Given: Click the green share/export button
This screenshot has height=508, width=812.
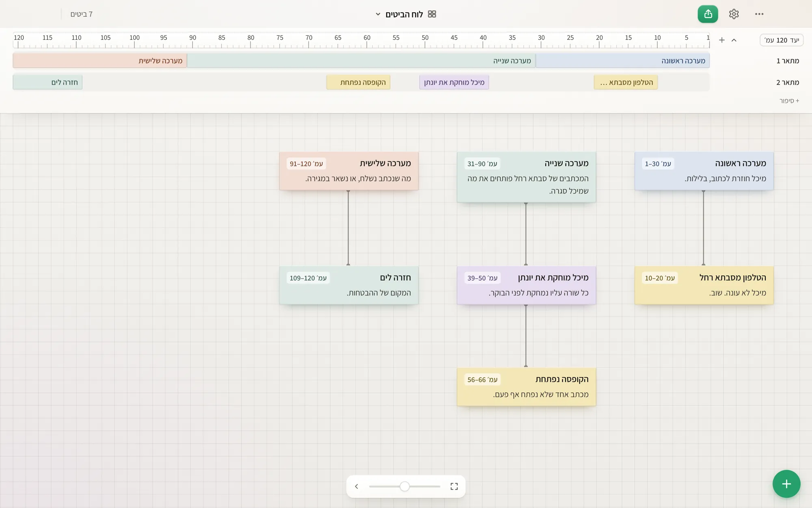Looking at the screenshot, I should [x=708, y=14].
